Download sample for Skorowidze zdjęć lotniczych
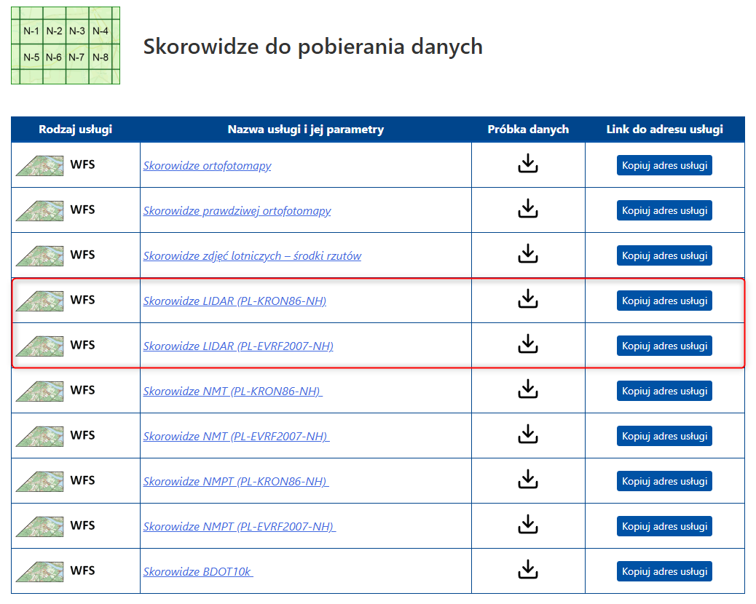 [528, 254]
